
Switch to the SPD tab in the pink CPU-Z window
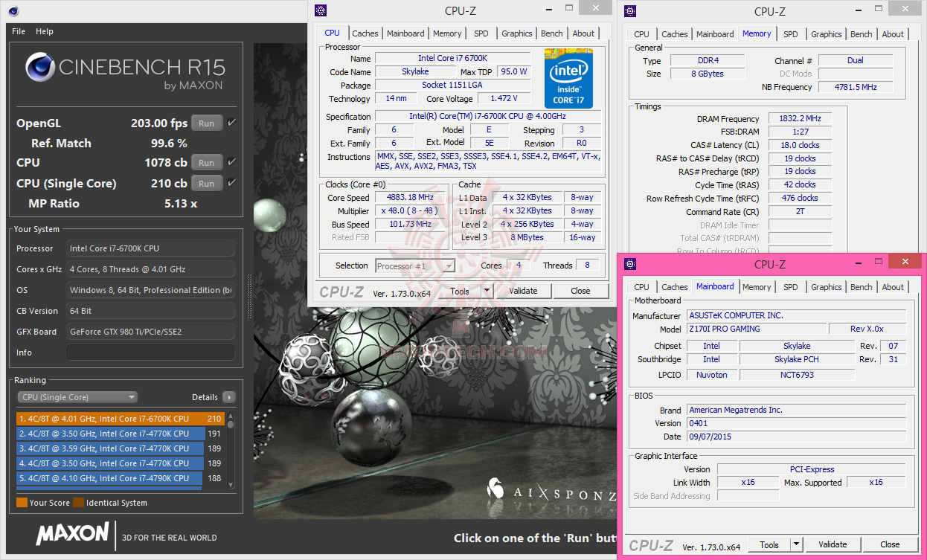point(790,286)
